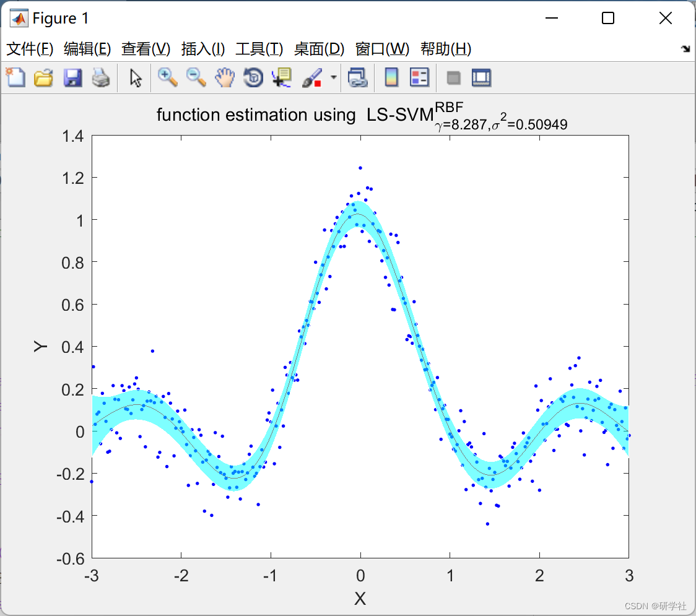Click the Y axis label
The height and width of the screenshot is (616, 696).
(x=40, y=346)
